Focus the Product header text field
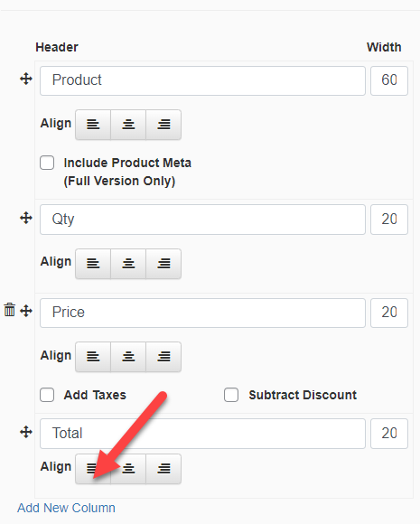 tap(202, 80)
